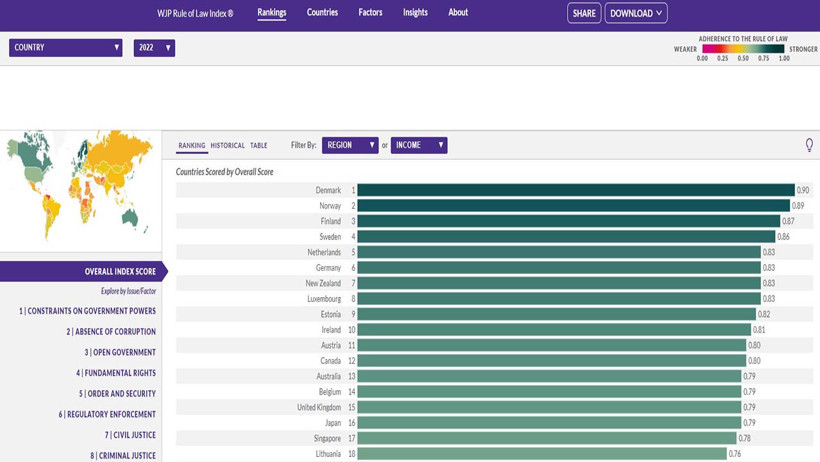Open the About menu item
The width and height of the screenshot is (820, 462).
tap(458, 13)
